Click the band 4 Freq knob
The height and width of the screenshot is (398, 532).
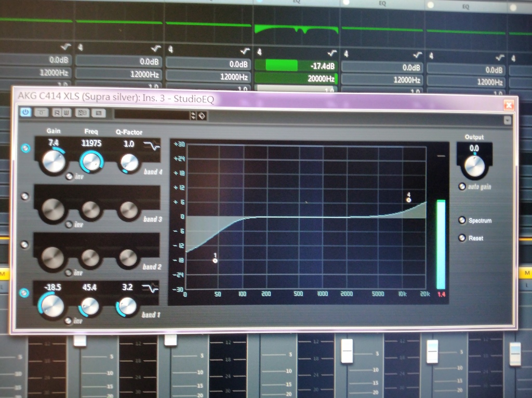tap(91, 162)
